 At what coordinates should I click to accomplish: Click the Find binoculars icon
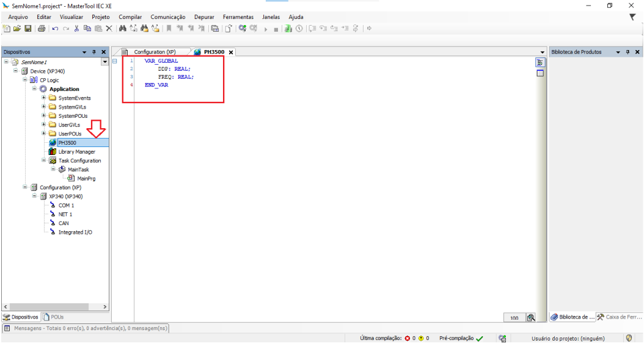(123, 29)
